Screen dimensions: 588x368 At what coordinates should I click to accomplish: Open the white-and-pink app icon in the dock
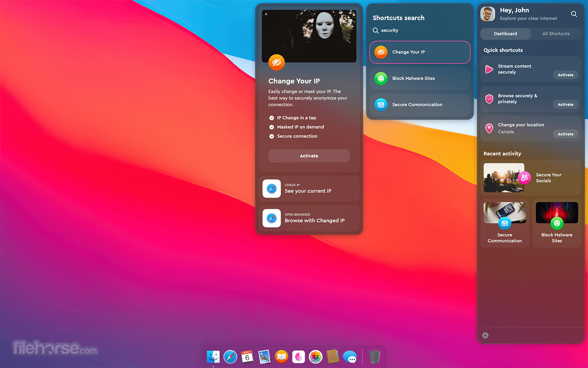coord(299,357)
